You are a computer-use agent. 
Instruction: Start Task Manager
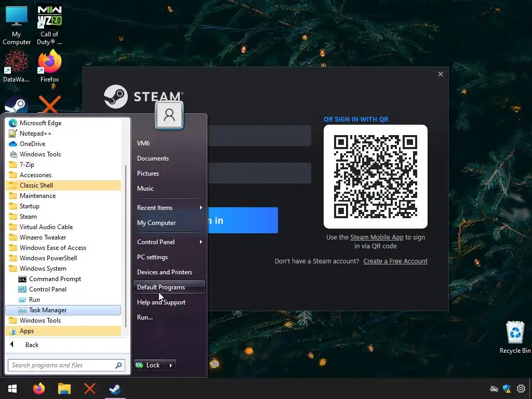coord(63,310)
